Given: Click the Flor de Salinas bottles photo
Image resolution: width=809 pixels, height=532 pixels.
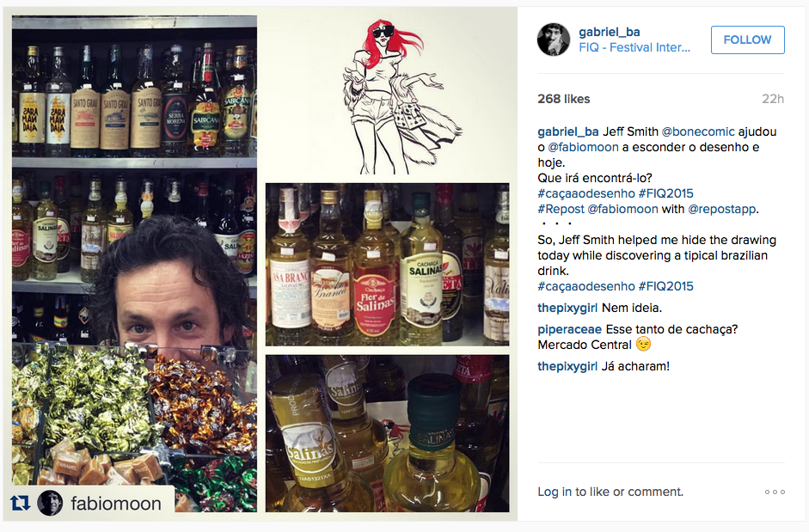Looking at the screenshot, I should coord(388,264).
